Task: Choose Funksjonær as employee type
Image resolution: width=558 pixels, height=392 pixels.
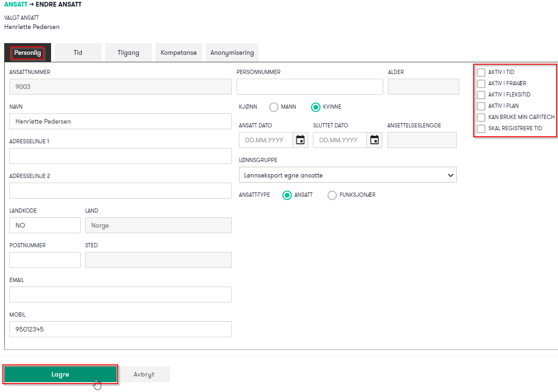Action: click(x=332, y=195)
